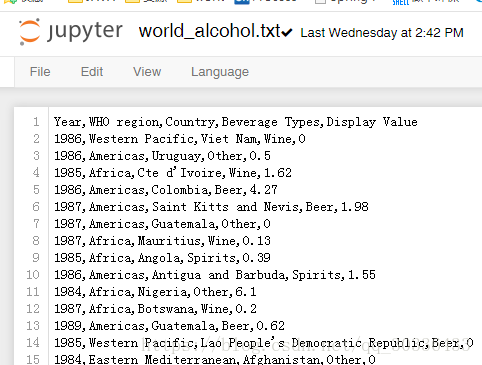
Task: Click the Jupyter logo
Action: click(71, 32)
